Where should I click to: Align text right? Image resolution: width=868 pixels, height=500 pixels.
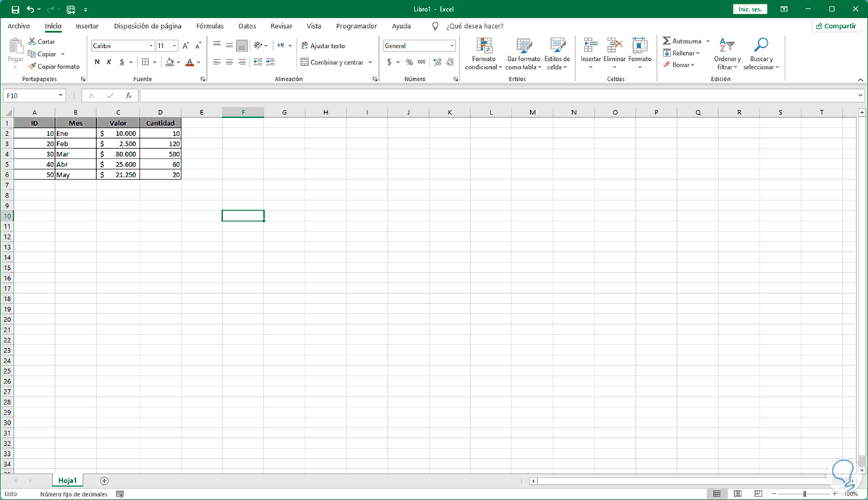click(x=242, y=62)
